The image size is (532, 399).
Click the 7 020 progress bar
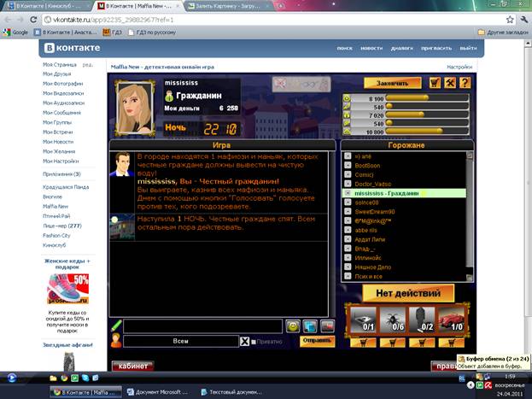point(428,114)
